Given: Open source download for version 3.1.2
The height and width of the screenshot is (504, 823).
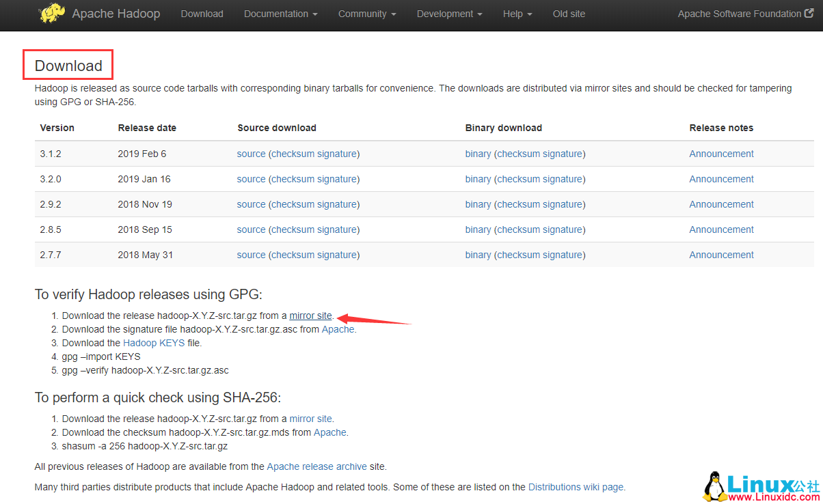Looking at the screenshot, I should 251,154.
